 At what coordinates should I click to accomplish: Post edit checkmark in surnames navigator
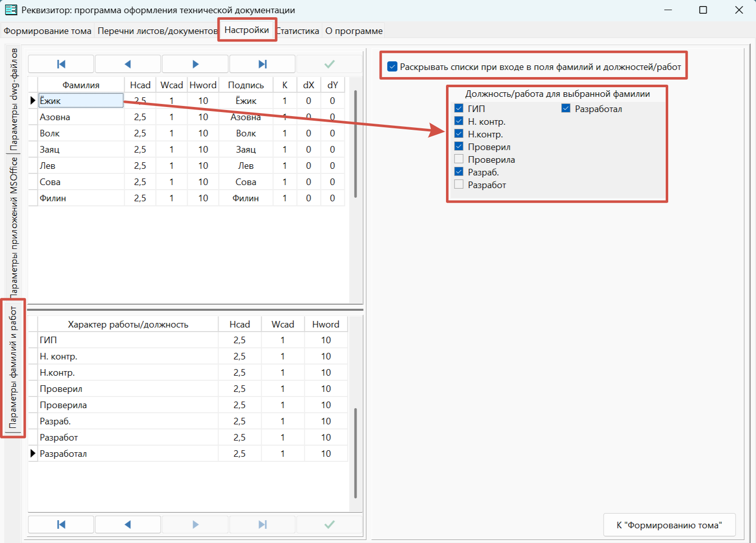point(329,64)
